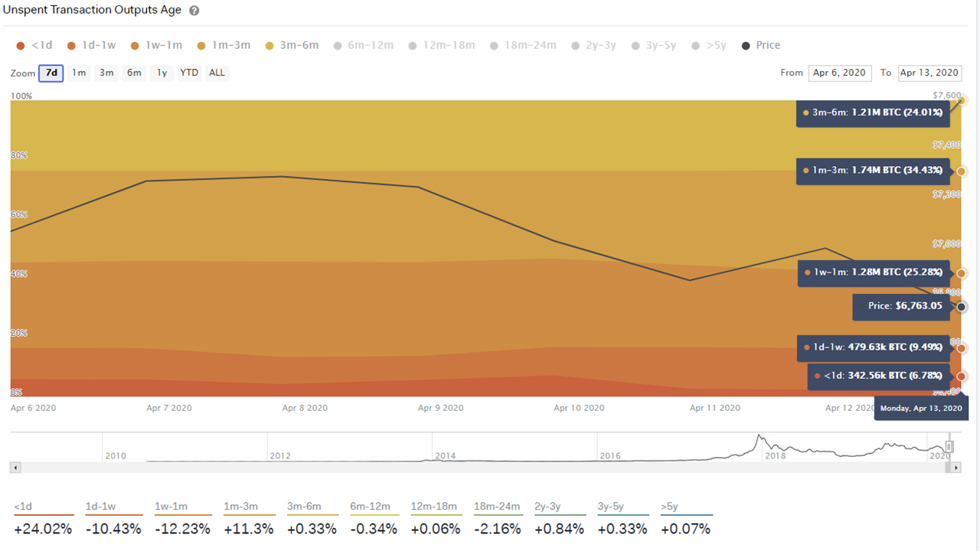
Task: Select the 1y zoom button
Action: (162, 73)
